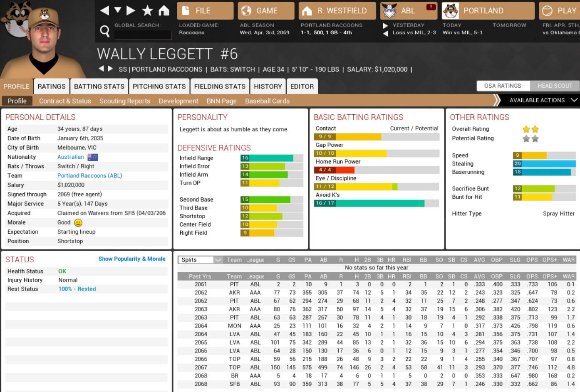580x392 pixels.
Task: Open the Splits dropdown
Action: click(201, 260)
